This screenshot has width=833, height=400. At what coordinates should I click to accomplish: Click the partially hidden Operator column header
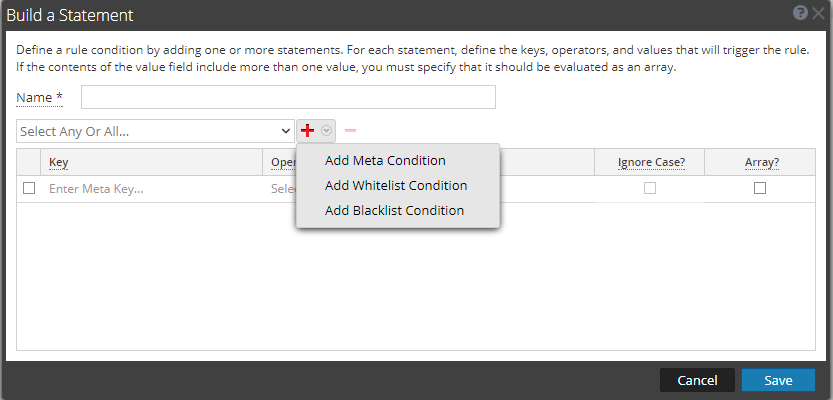[x=281, y=162]
